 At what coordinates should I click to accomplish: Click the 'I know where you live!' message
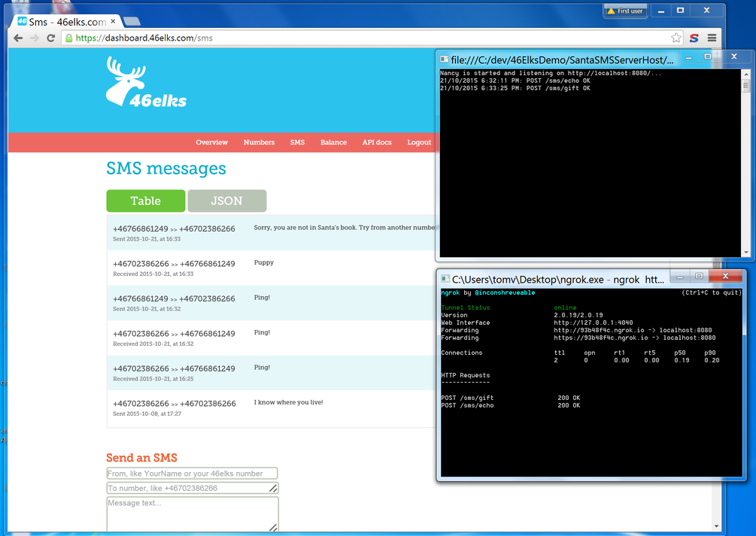[x=288, y=402]
